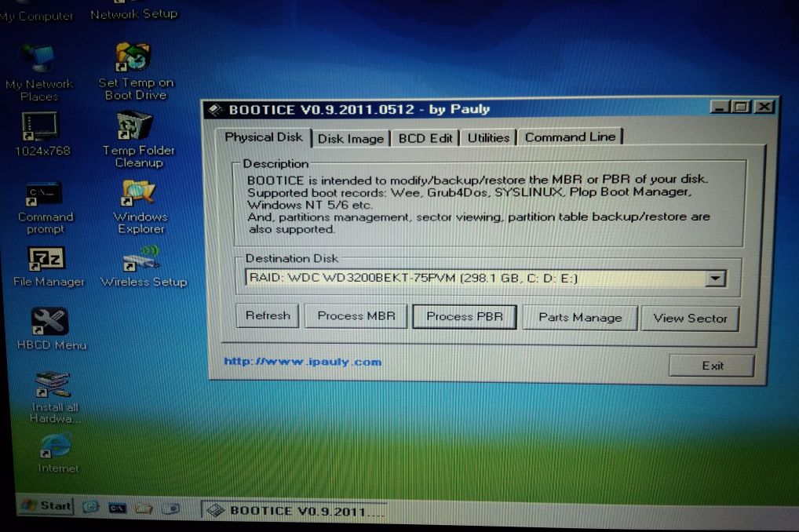Screen dimensions: 799x532
Task: Click Network Setup desktop label
Action: point(134,14)
